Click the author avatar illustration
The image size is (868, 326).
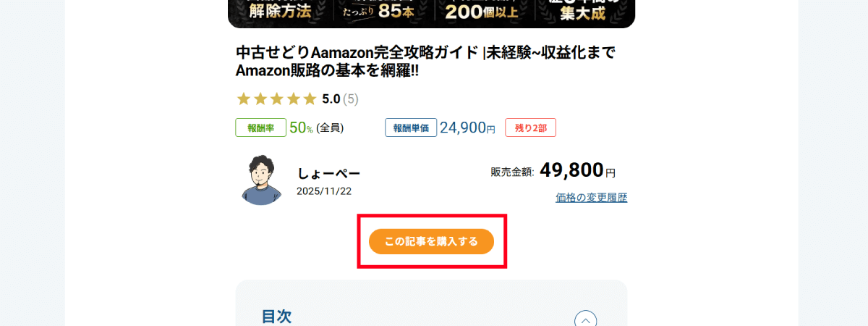261,179
